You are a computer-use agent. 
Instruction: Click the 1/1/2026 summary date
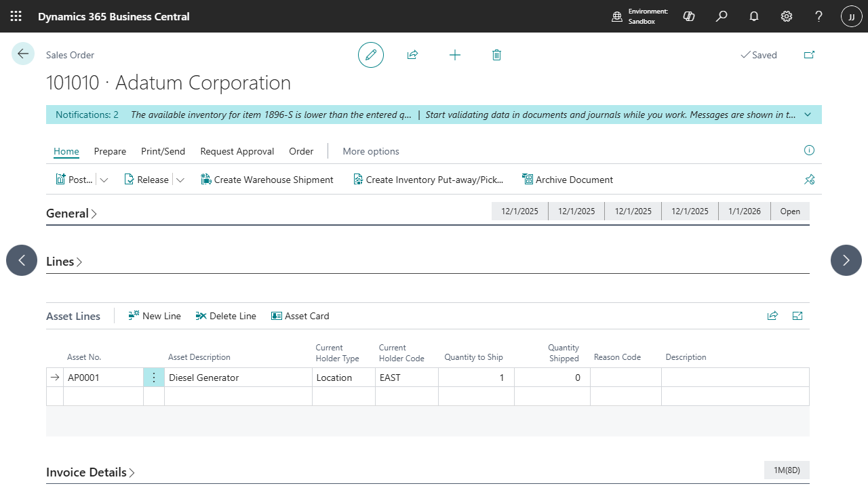[x=745, y=211]
